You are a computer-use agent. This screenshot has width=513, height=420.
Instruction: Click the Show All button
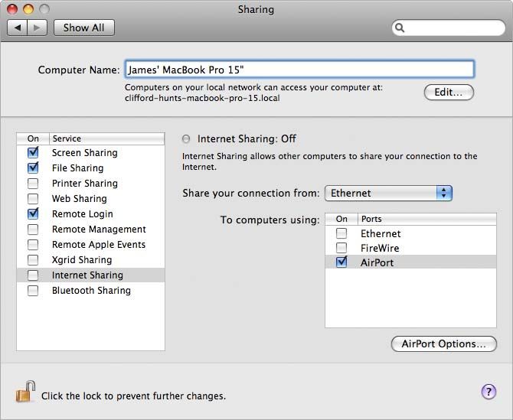click(x=83, y=28)
